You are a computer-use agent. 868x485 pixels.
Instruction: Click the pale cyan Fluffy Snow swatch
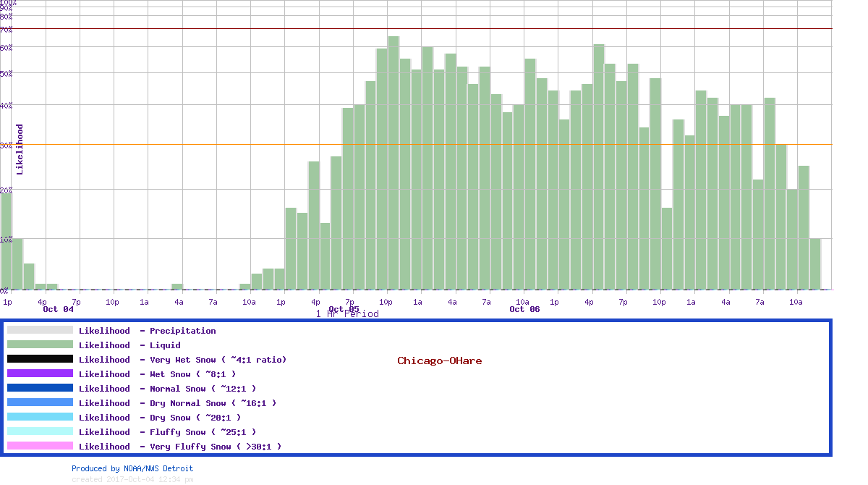[40, 431]
